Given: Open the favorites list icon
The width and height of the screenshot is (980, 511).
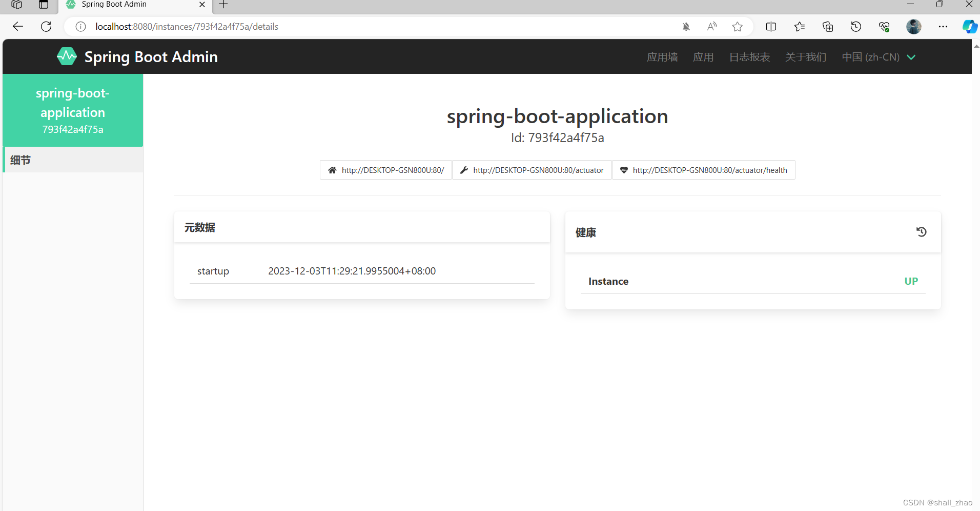Looking at the screenshot, I should point(799,27).
